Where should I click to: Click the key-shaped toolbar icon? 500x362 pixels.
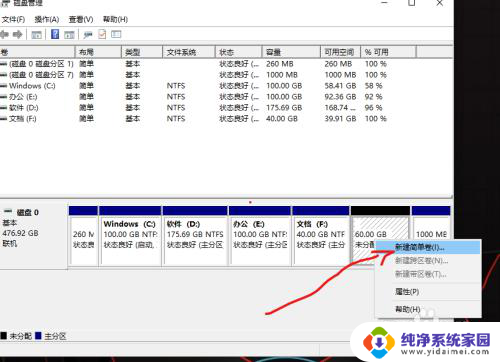coord(88,34)
